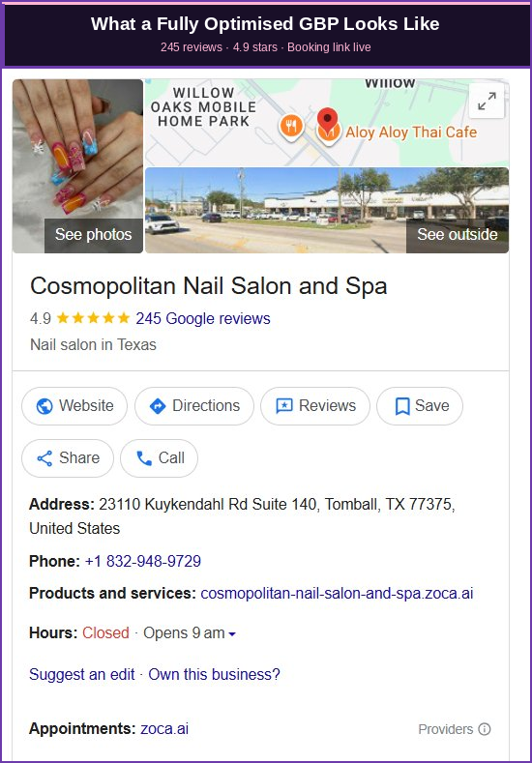532x763 pixels.
Task: View the nail photos via See photos
Action: tap(94, 235)
